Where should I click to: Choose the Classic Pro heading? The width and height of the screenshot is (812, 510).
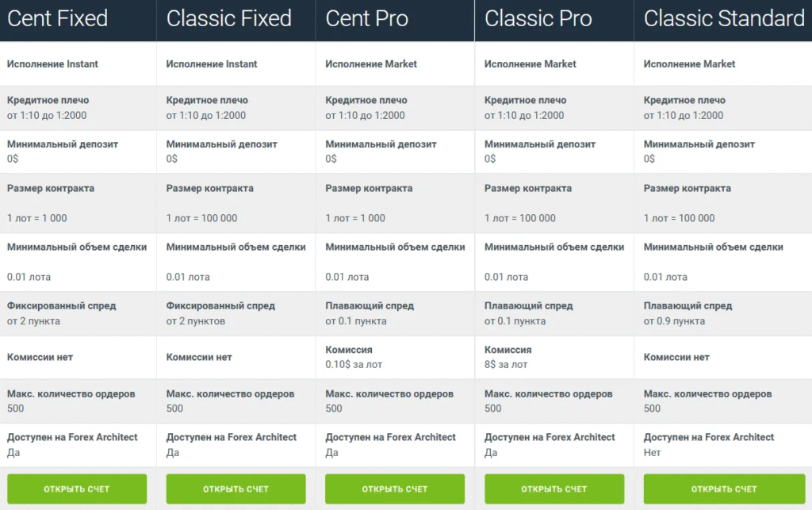(x=538, y=19)
